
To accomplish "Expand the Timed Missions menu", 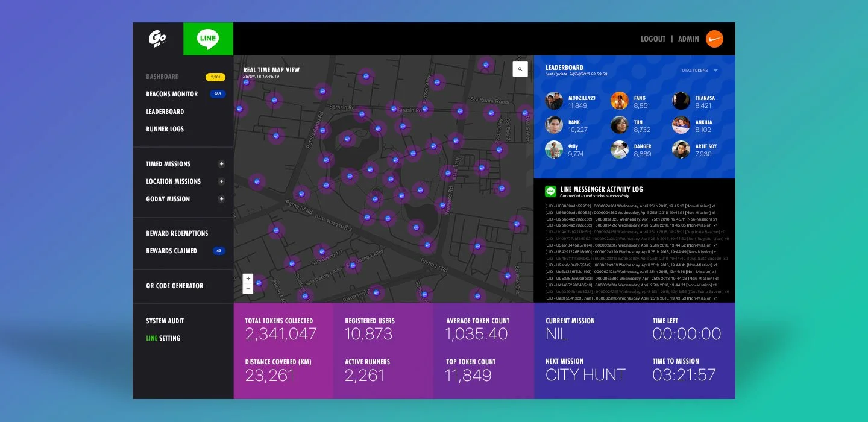I will [x=221, y=164].
